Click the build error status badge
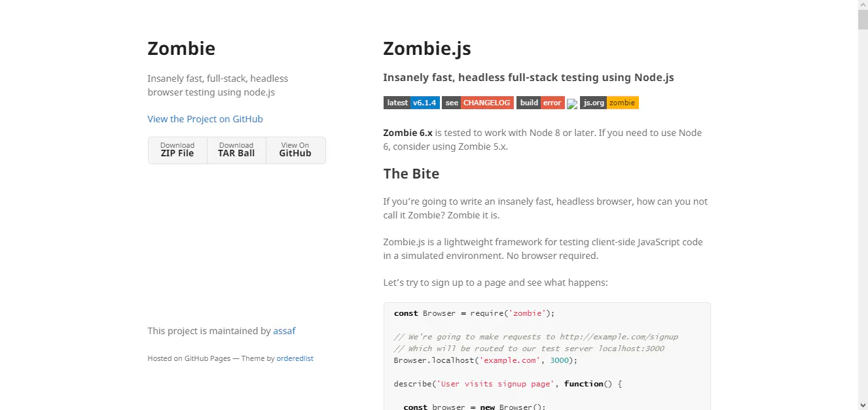868x410 pixels. 540,103
